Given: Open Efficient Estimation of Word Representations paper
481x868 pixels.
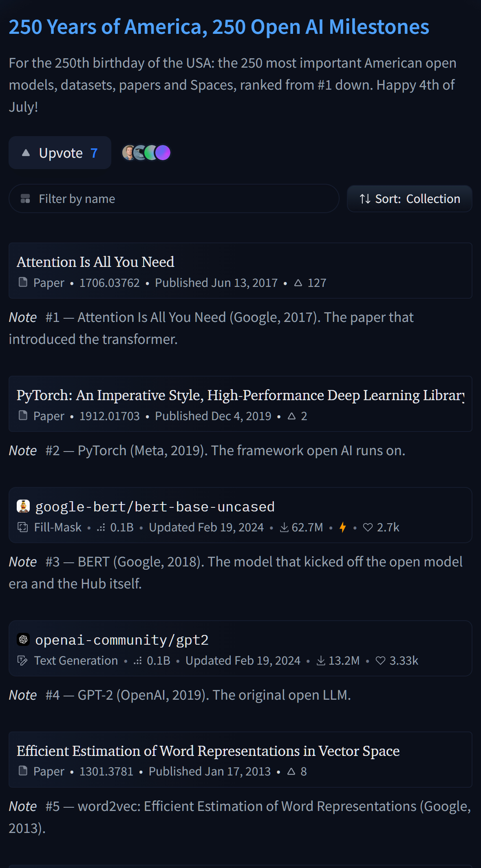Looking at the screenshot, I should pos(208,751).
